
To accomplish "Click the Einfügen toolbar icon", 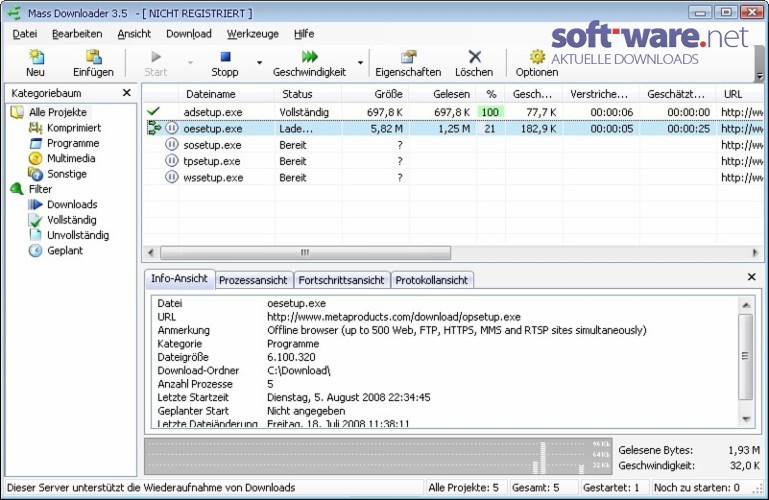I will [x=93, y=57].
